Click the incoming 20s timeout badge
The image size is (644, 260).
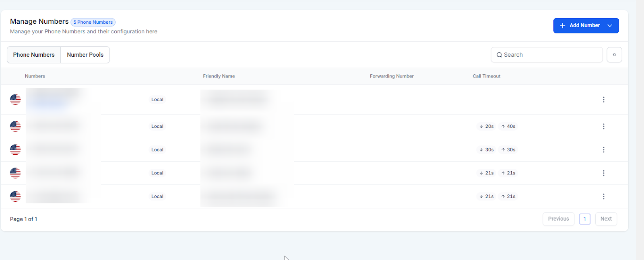pos(486,126)
